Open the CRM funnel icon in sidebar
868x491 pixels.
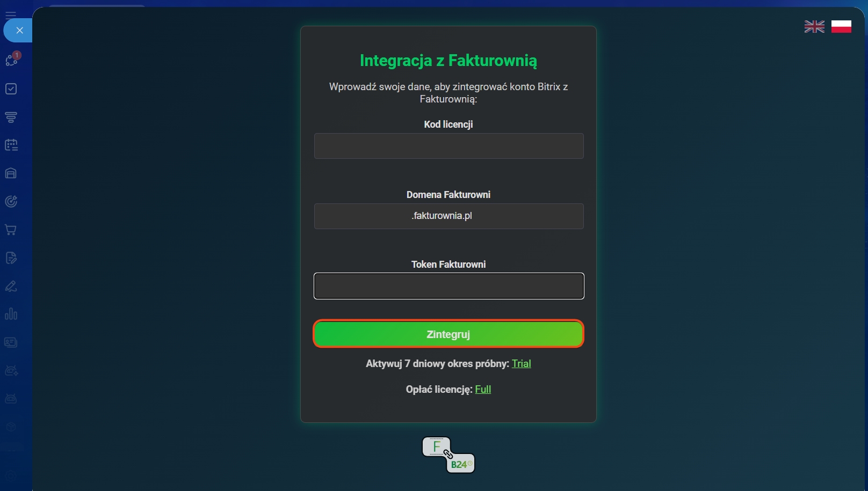tap(11, 117)
